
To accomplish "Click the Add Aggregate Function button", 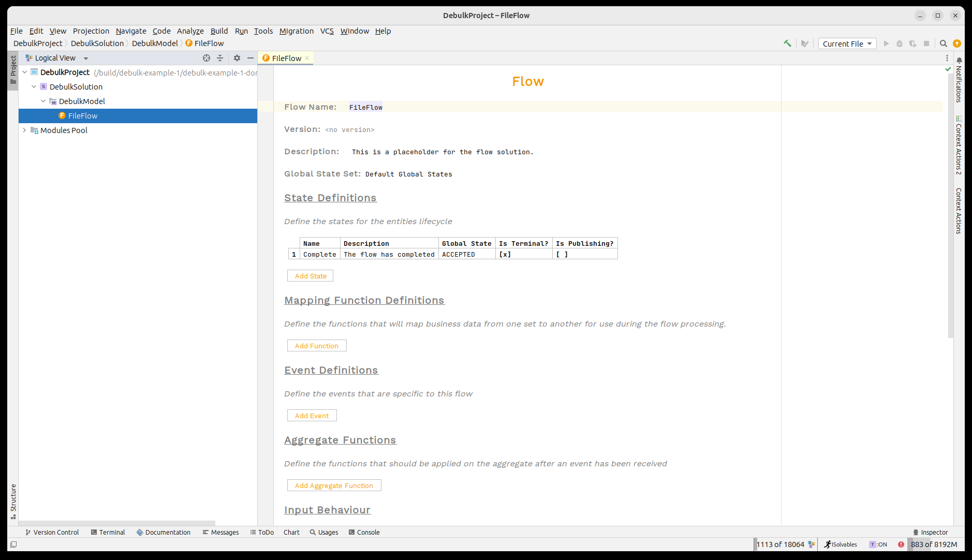I will click(334, 485).
